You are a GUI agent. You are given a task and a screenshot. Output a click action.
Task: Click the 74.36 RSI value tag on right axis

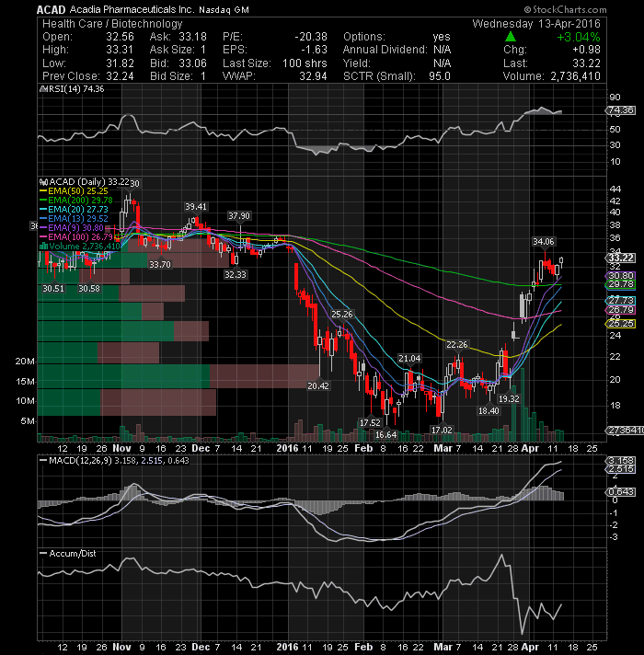[621, 110]
